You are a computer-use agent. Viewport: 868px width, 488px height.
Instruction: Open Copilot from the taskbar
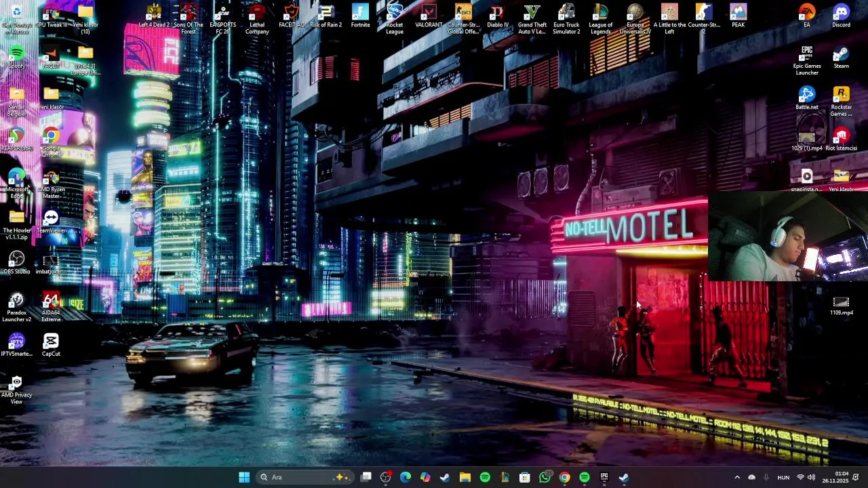[x=425, y=477]
